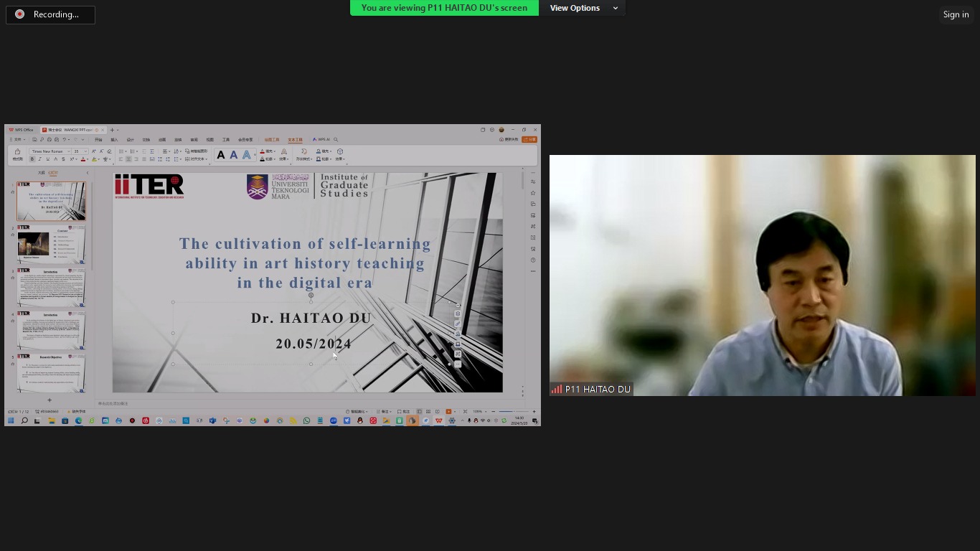Adjust the zoom slider in status bar
Viewport: 980px width, 551px height.
click(514, 411)
